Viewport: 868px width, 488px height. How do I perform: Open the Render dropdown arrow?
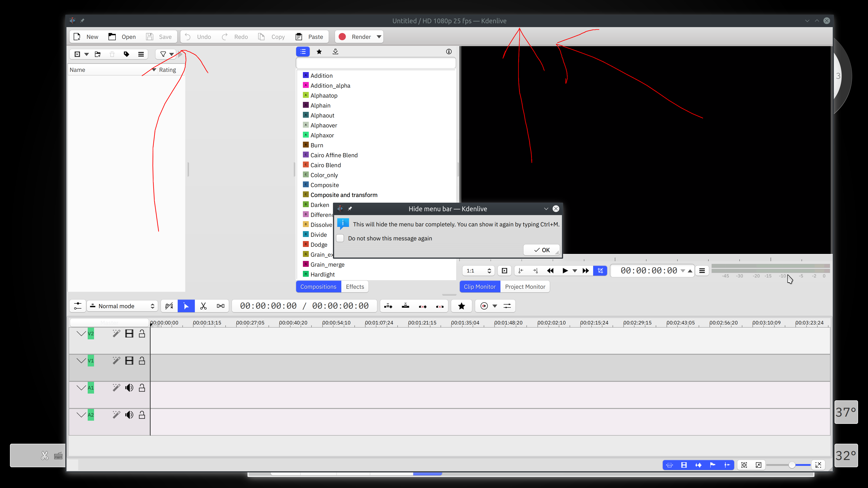click(x=379, y=37)
